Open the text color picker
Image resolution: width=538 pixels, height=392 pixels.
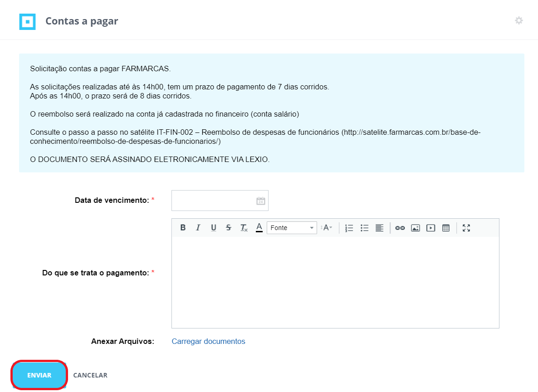[x=259, y=227]
